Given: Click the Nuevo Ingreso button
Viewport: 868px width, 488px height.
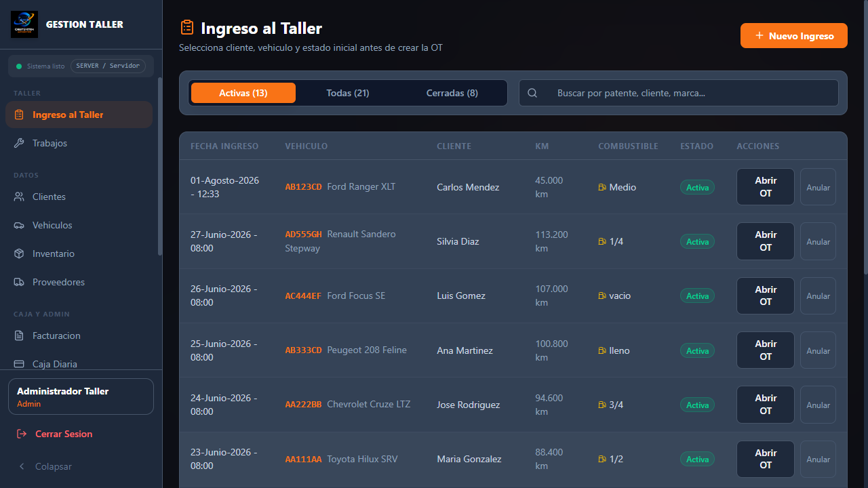Looking at the screenshot, I should coord(794,36).
